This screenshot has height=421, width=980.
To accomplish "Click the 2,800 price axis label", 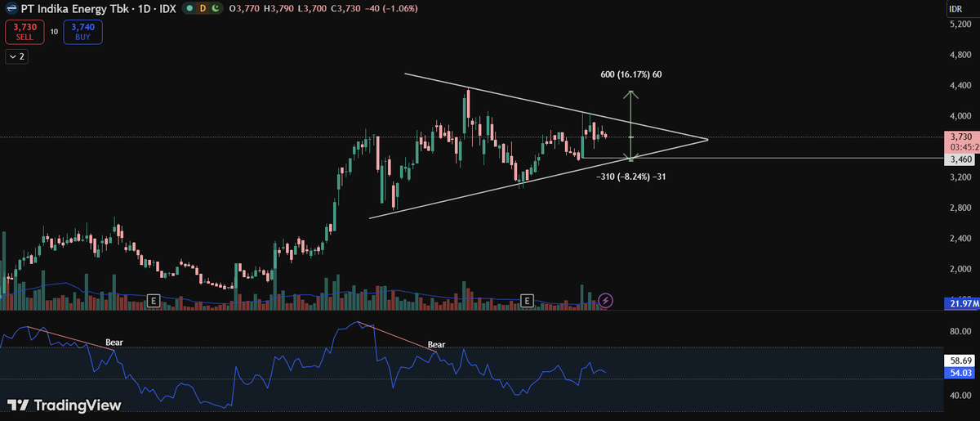I will click(961, 208).
